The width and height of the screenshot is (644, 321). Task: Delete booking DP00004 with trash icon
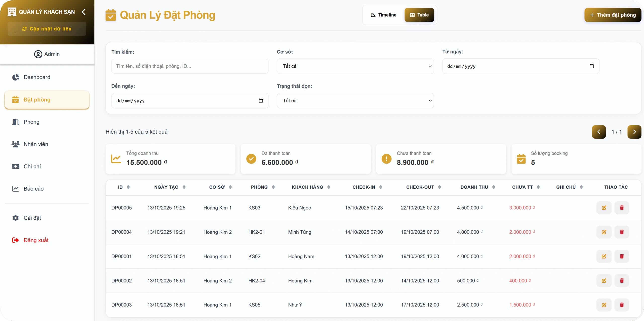[622, 232]
